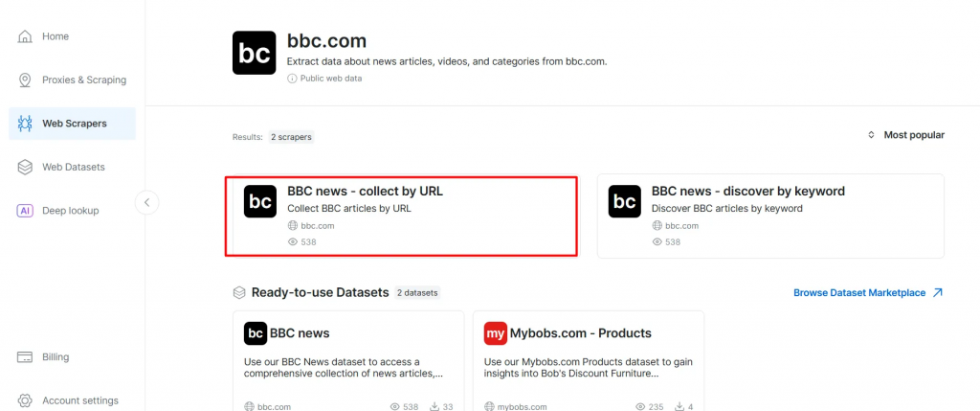Collapse the sidebar with arrow button

146,202
